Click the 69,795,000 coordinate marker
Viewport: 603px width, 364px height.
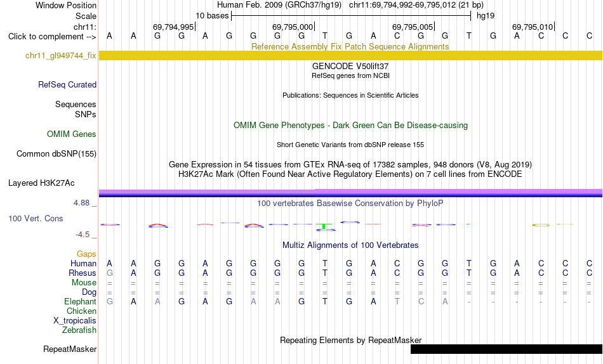[293, 27]
